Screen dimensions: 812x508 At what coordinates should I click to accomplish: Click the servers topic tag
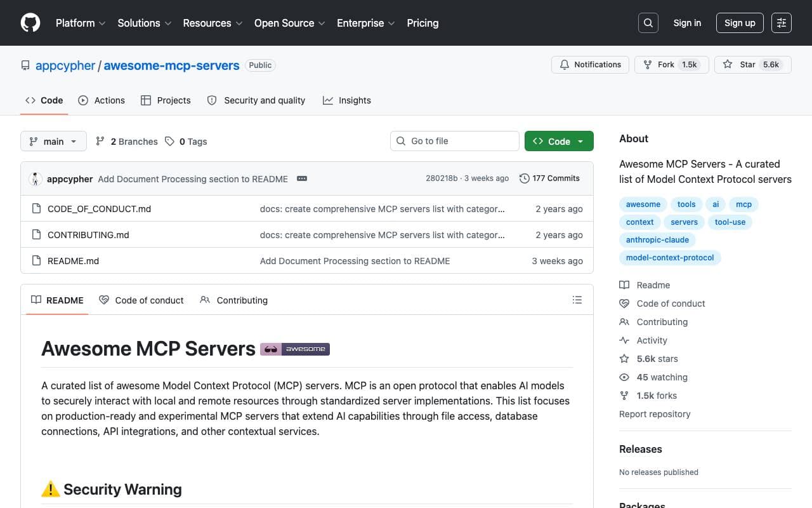(684, 222)
